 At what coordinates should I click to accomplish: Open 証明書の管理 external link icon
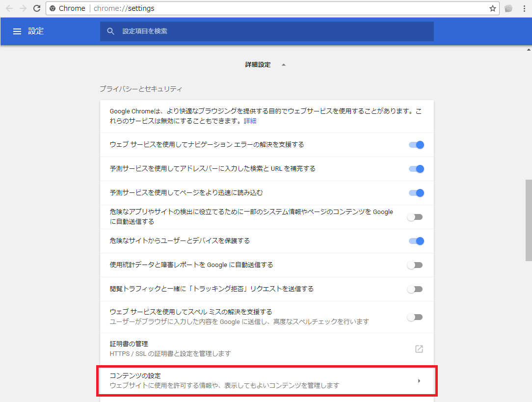[x=419, y=348]
